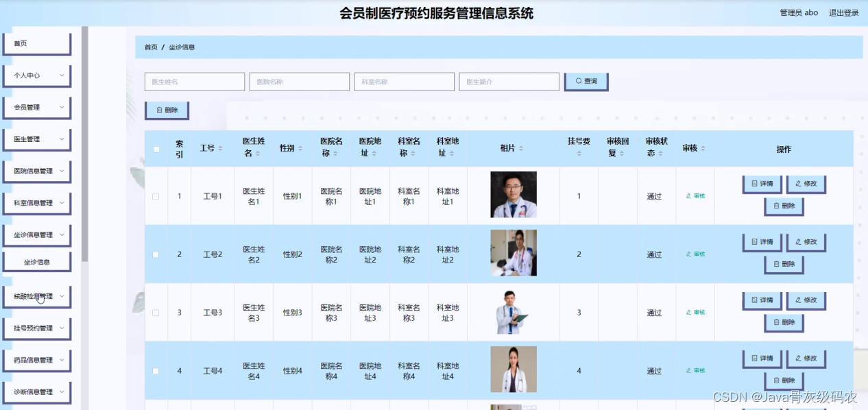Click 删除 for row 工号2
This screenshot has width=868, height=410.
pyautogui.click(x=784, y=265)
